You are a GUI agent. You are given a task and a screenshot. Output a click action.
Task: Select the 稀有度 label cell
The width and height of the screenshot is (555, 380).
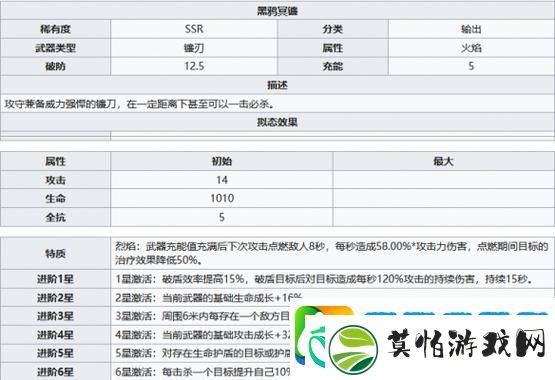click(x=55, y=29)
